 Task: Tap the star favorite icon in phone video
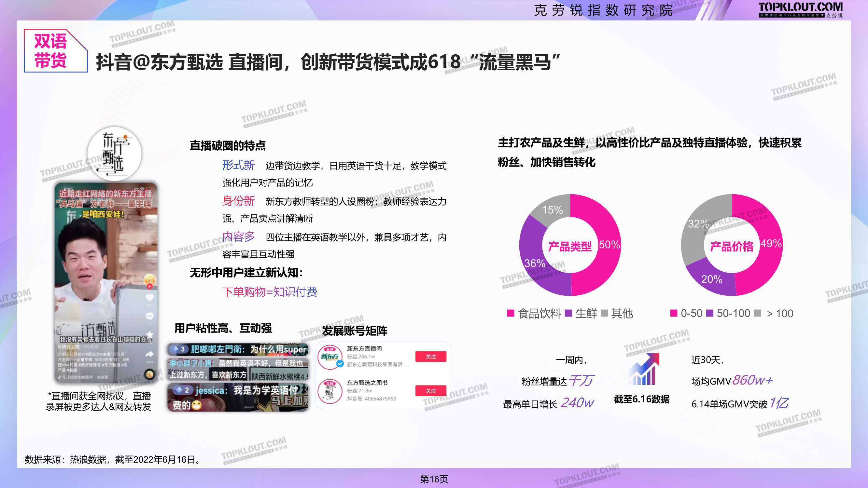(x=150, y=334)
